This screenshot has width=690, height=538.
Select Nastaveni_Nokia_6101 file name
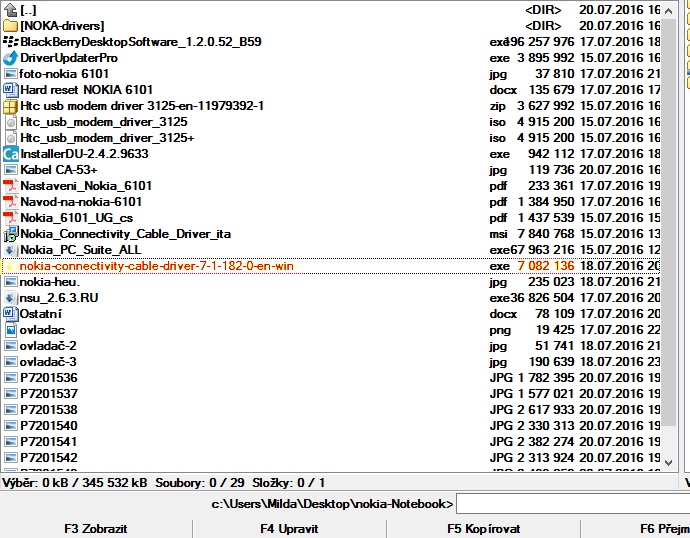click(86, 186)
